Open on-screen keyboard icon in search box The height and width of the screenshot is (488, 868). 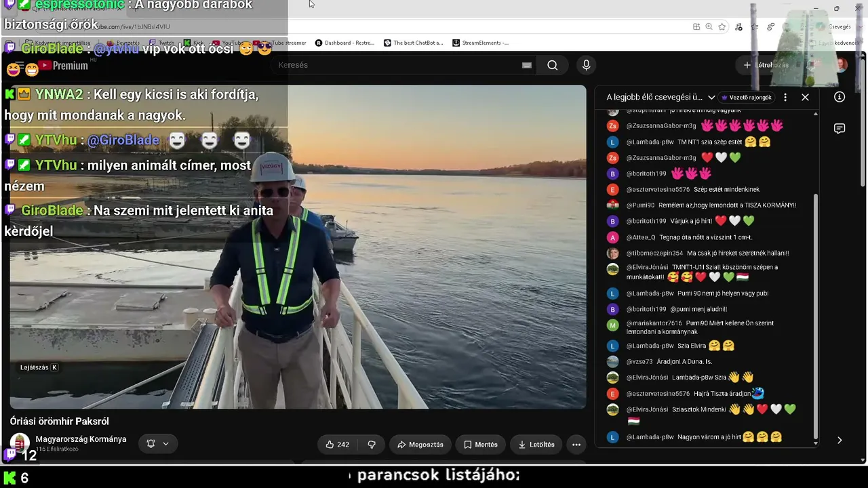pos(527,65)
